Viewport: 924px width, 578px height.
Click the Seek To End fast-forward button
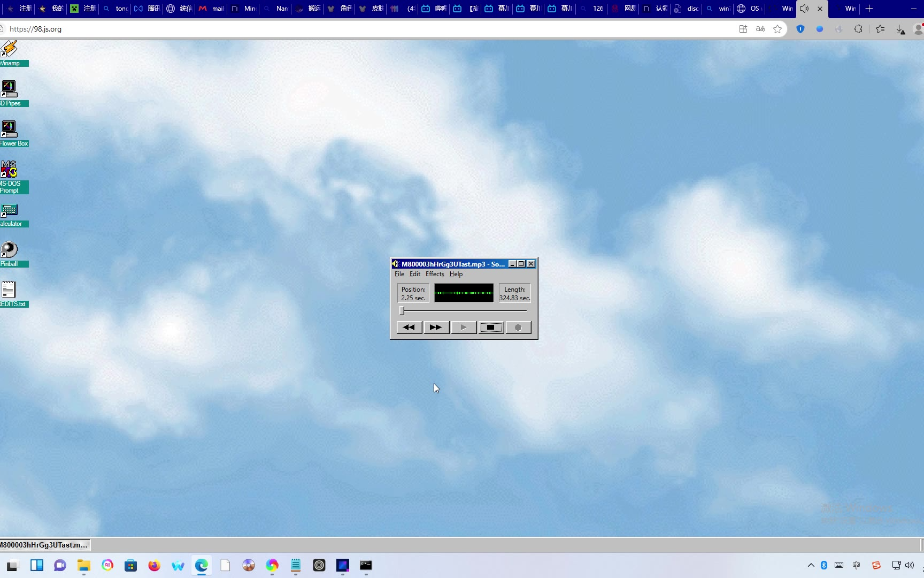pyautogui.click(x=436, y=328)
